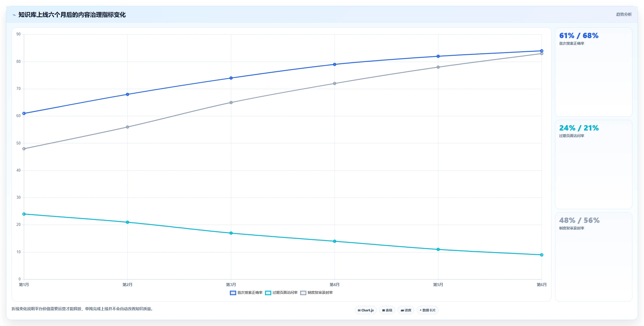This screenshot has width=644, height=326.
Task: Click the footer note starting 折线变化说明平台价值
Action: tap(82, 309)
